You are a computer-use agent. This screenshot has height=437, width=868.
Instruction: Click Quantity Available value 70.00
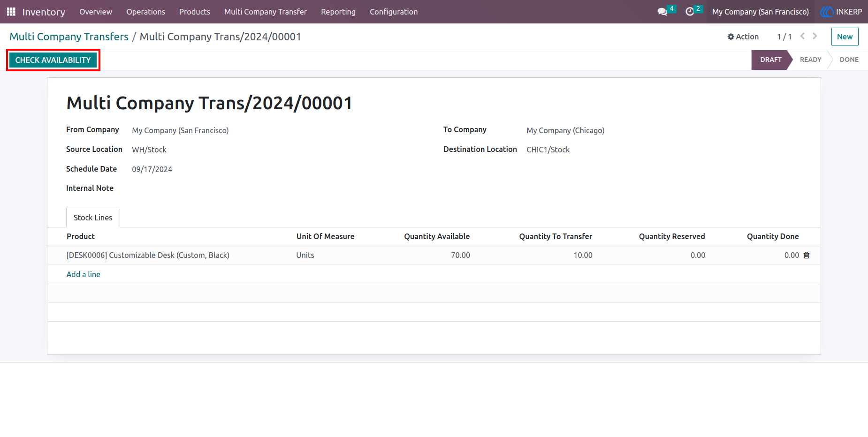click(460, 255)
